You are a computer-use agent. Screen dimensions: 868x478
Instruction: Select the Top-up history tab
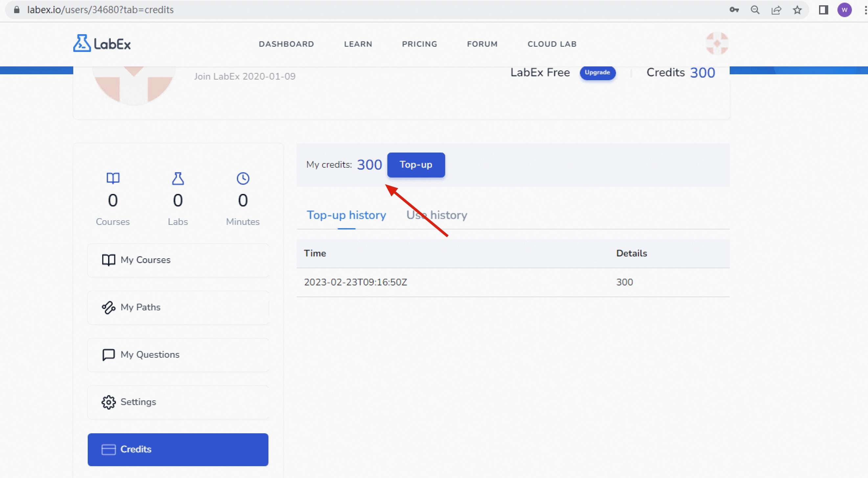[x=346, y=215]
